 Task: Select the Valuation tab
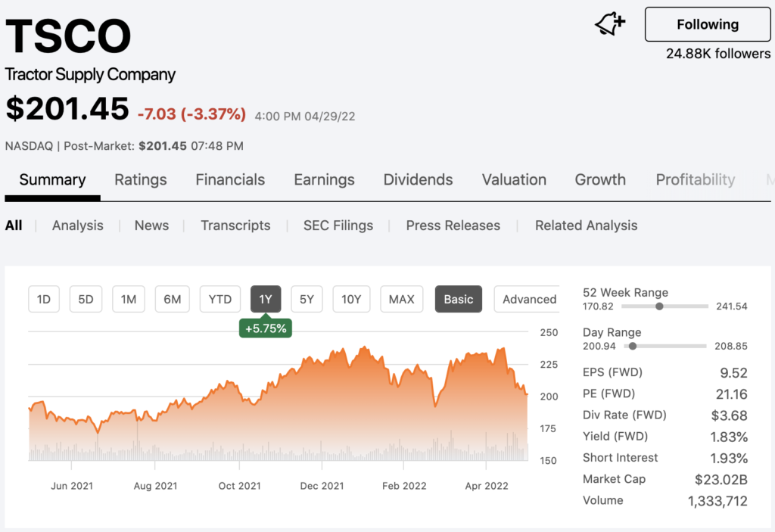click(514, 179)
